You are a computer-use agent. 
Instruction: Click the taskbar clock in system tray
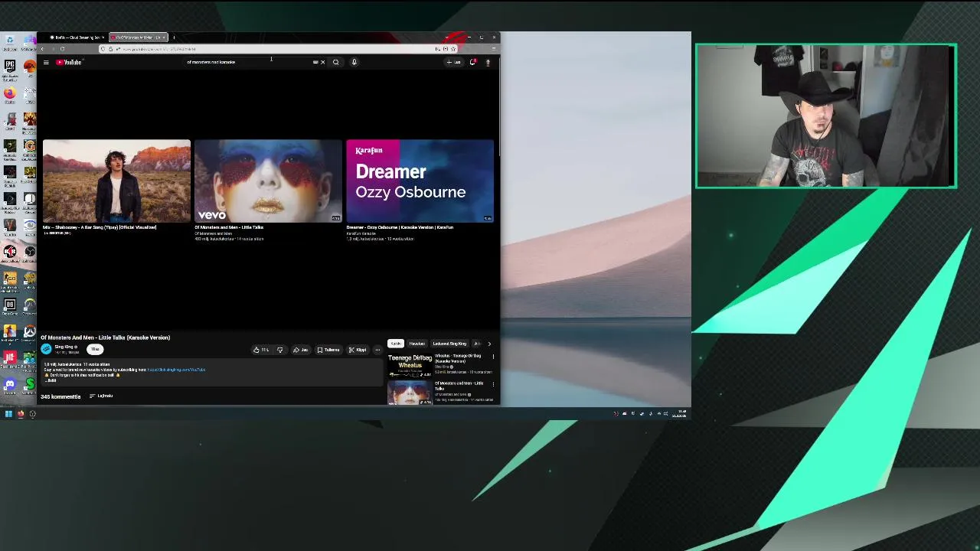(x=680, y=414)
